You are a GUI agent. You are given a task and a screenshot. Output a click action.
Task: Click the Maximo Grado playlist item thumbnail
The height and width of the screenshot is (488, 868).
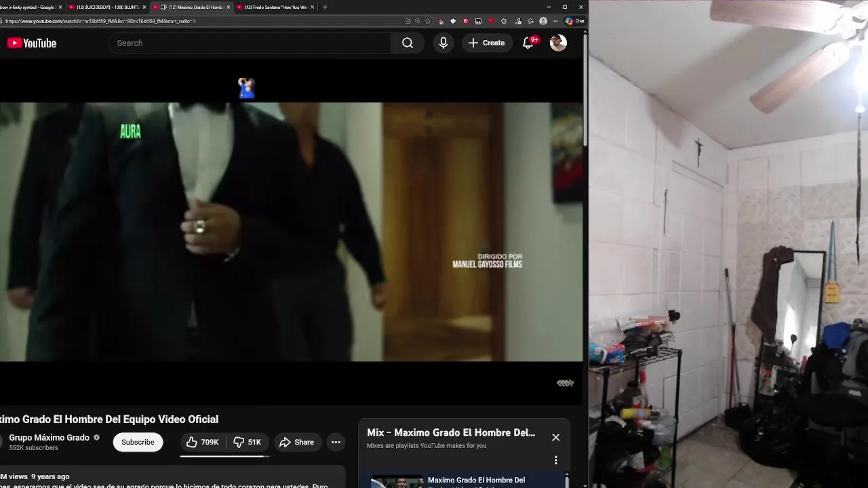(397, 483)
